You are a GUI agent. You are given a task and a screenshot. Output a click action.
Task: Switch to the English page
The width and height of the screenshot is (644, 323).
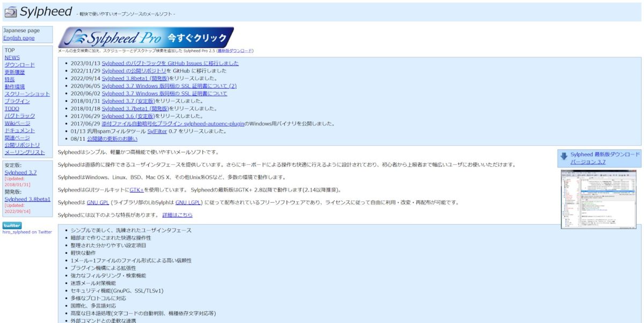19,38
